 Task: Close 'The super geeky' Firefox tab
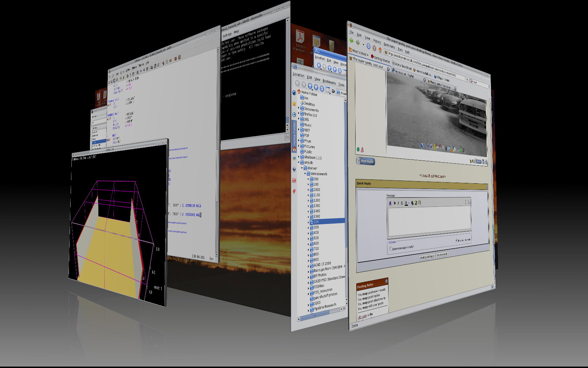pos(388,69)
